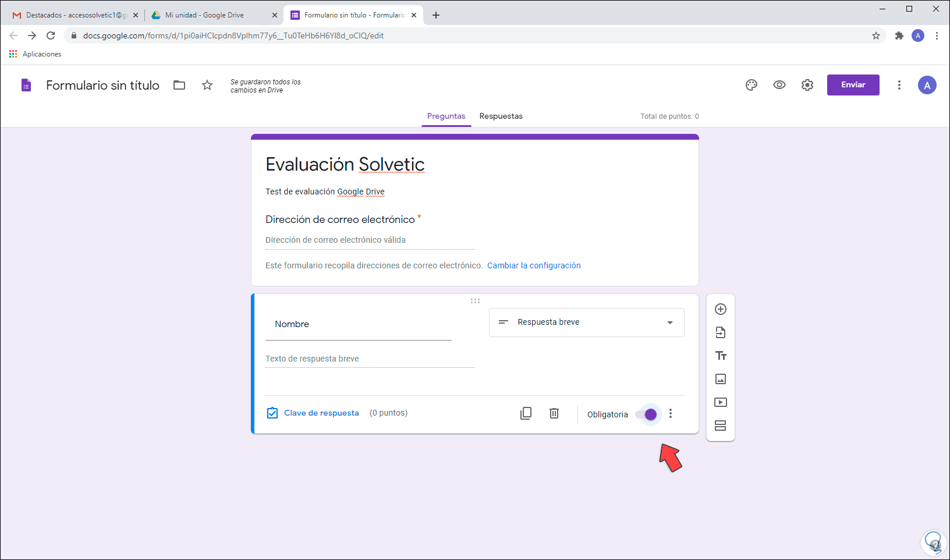The image size is (950, 560).
Task: Bookmark this page in Chrome
Action: pyautogui.click(x=876, y=36)
